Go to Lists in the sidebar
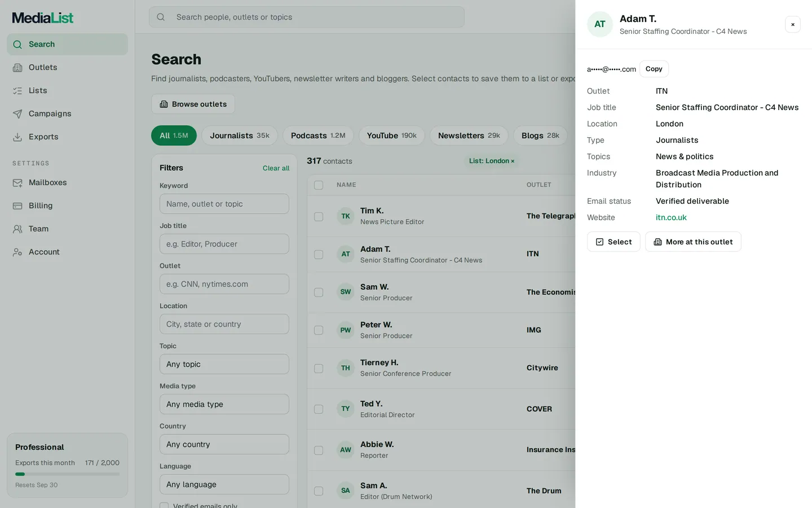This screenshot has height=508, width=812. 67,90
